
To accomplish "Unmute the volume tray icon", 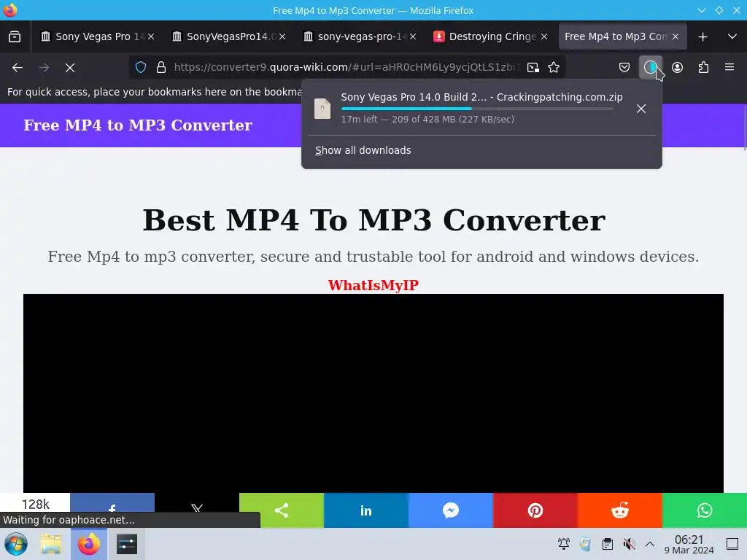I will [x=630, y=544].
